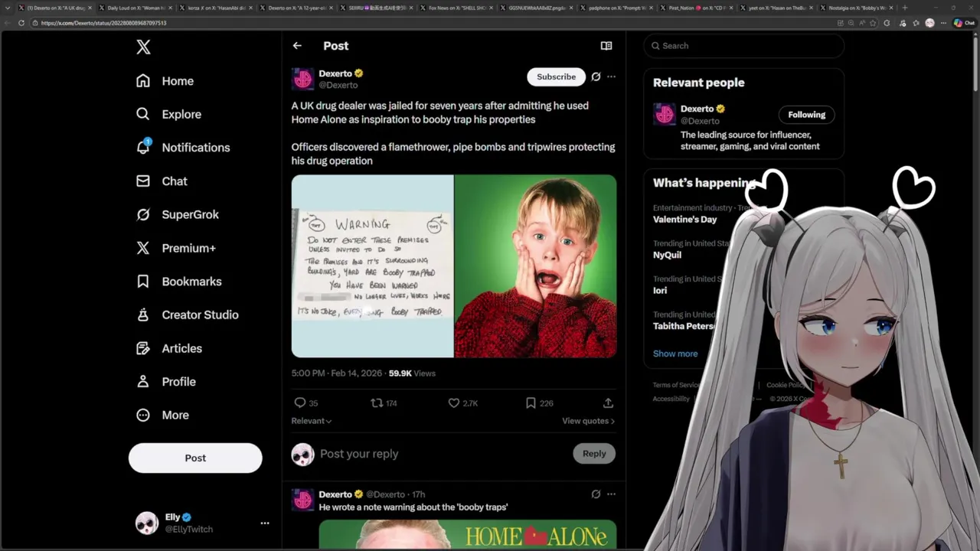The image size is (980, 551).
Task: Click the Dexerto avatar on main post
Action: [x=303, y=79]
